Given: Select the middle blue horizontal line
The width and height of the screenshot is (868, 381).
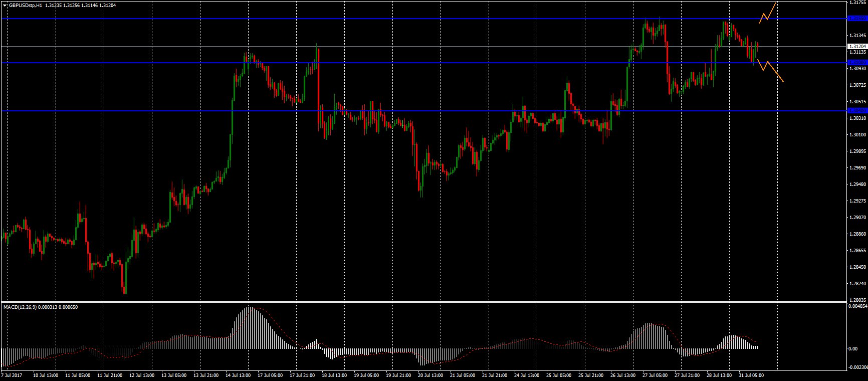Looking at the screenshot, I should click(401, 63).
